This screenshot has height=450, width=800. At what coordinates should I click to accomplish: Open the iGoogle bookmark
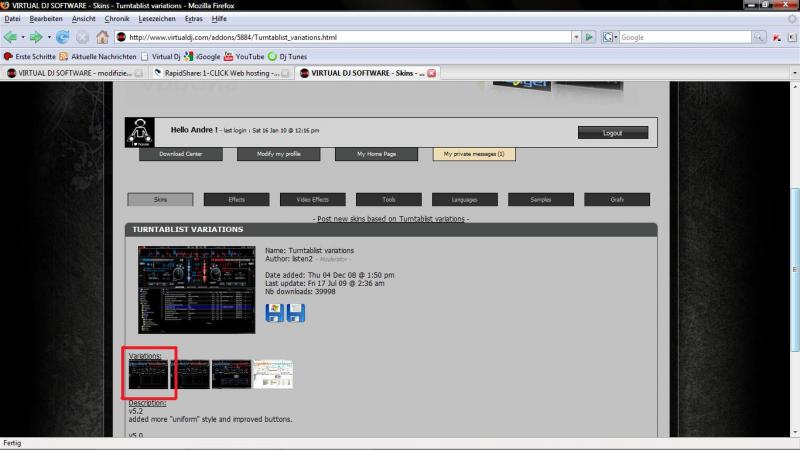tap(203, 57)
